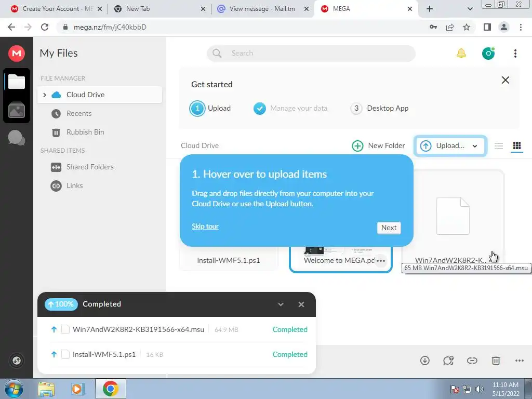
Task: Select the Install-WMF5.1.ps1 file
Action: point(229,261)
